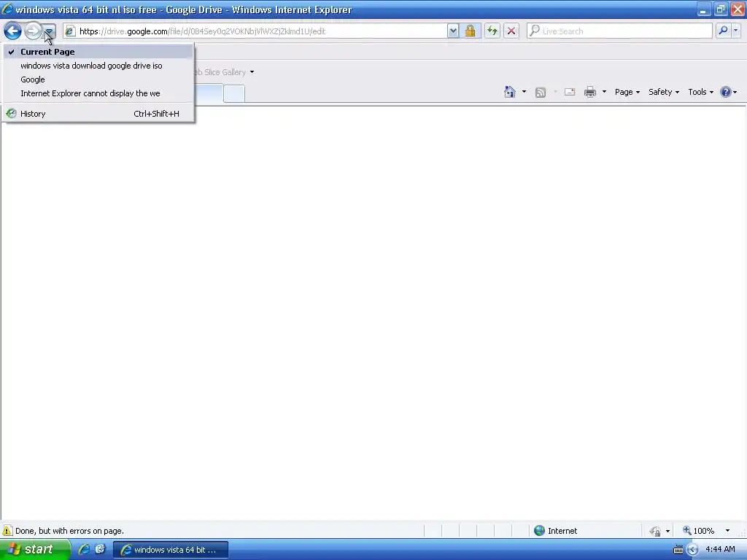Click the page error warning icon

tap(7, 531)
